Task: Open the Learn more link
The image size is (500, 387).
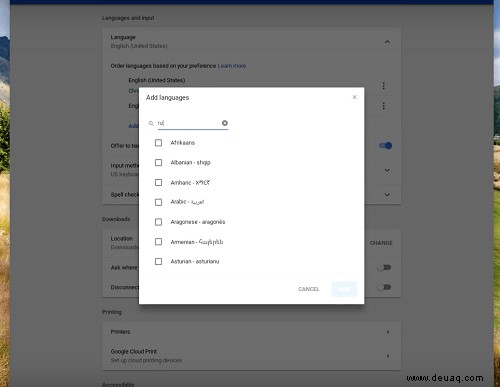Action: pyautogui.click(x=232, y=66)
